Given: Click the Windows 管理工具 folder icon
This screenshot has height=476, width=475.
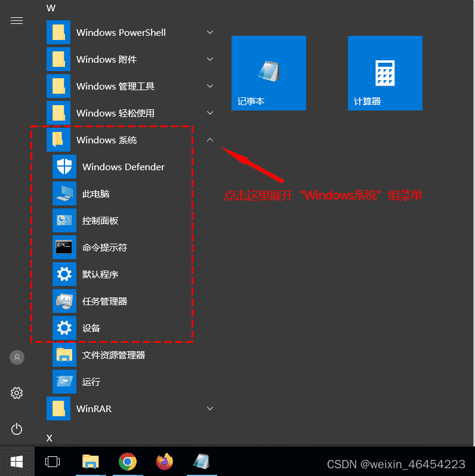Looking at the screenshot, I should pos(58,86).
